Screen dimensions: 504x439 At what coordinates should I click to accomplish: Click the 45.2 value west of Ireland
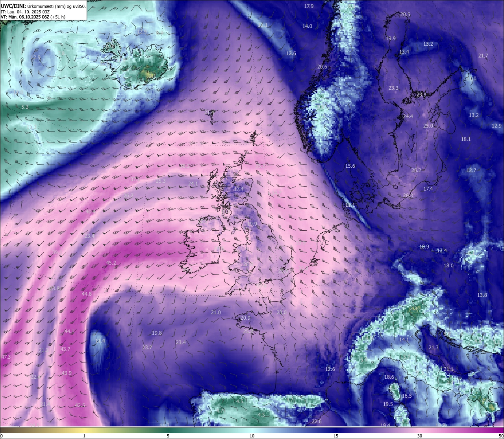111,263
